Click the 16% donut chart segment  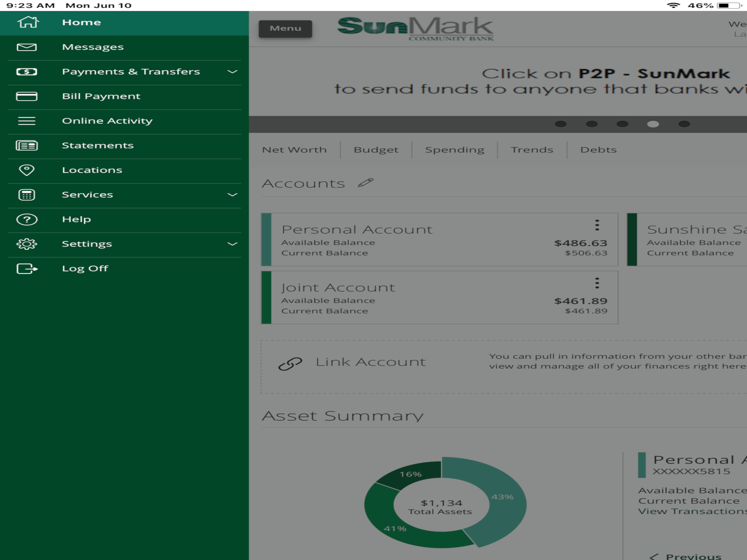coord(411,474)
